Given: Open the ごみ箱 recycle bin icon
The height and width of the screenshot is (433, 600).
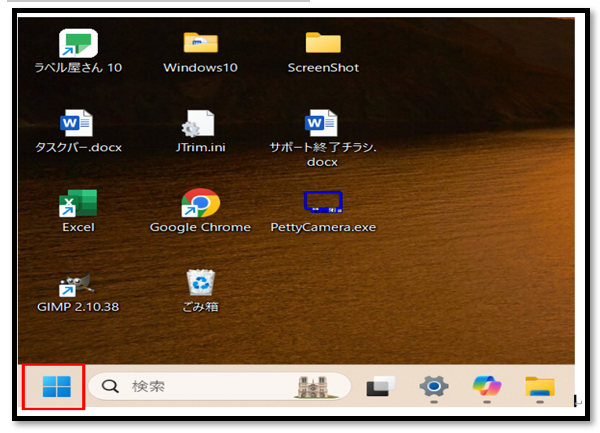Looking at the screenshot, I should click(x=201, y=283).
